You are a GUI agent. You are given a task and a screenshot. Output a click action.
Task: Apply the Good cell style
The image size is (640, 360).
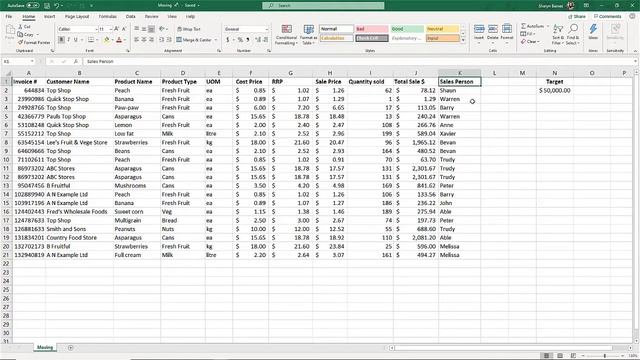pos(407,29)
